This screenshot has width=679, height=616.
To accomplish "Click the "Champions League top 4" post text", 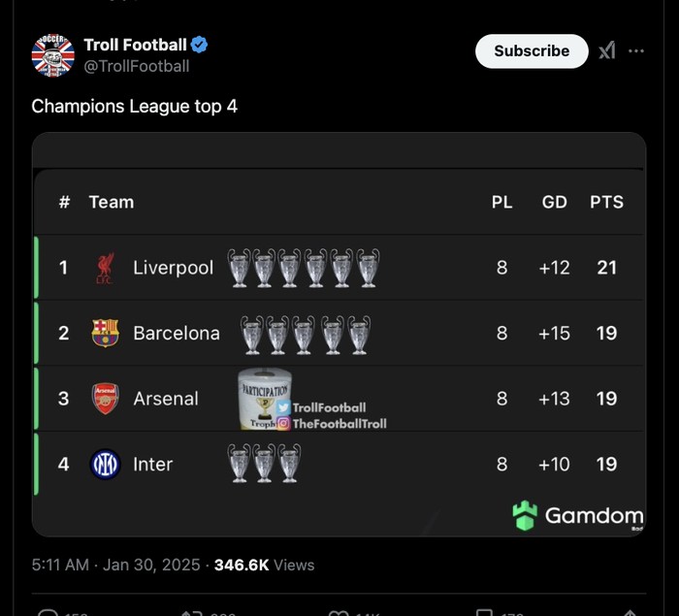I will pyautogui.click(x=135, y=106).
